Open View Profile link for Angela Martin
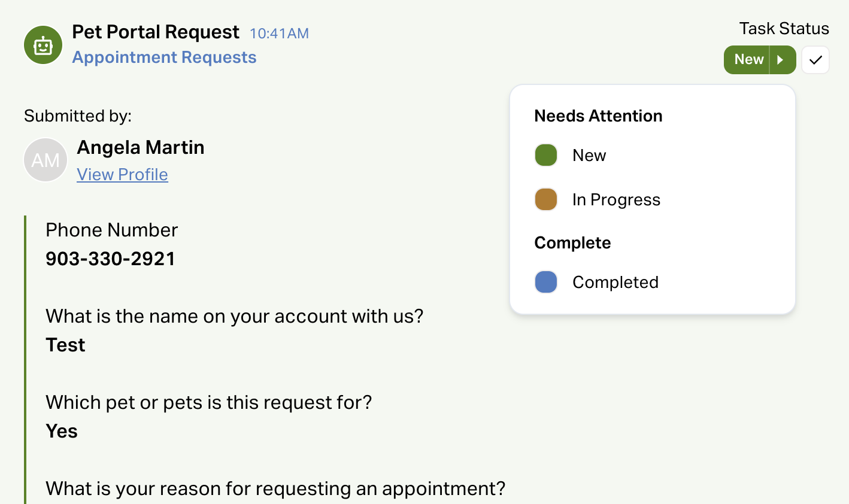This screenshot has width=849, height=504. [122, 174]
